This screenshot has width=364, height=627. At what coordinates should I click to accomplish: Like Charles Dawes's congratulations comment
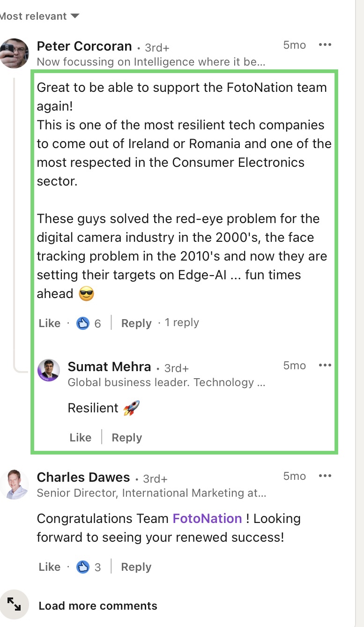point(50,567)
